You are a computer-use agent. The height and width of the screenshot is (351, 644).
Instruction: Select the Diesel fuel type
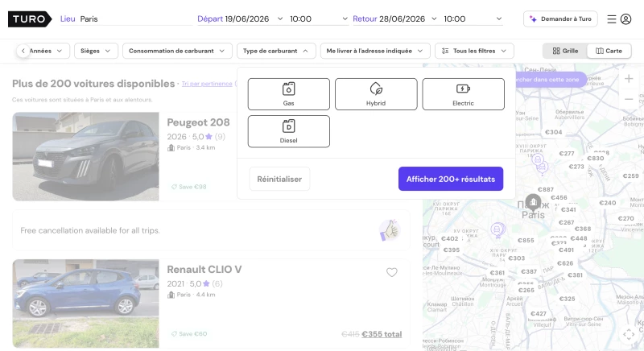pos(289,131)
